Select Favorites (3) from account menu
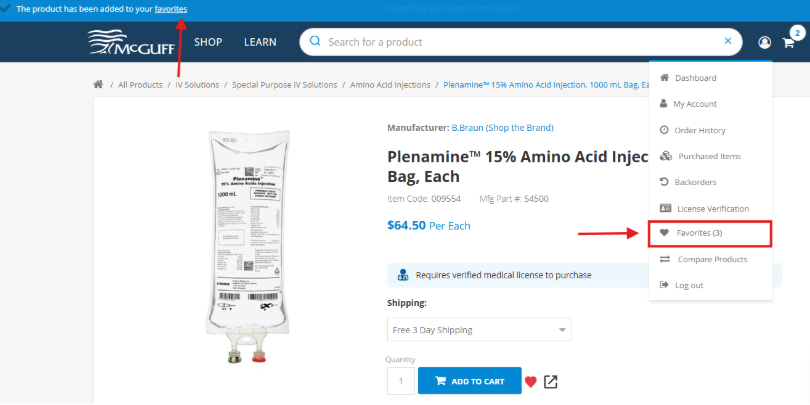 click(x=710, y=234)
